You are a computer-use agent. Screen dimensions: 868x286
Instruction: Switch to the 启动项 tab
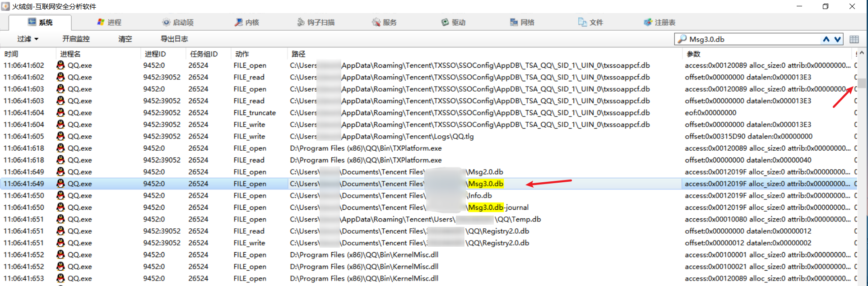178,22
